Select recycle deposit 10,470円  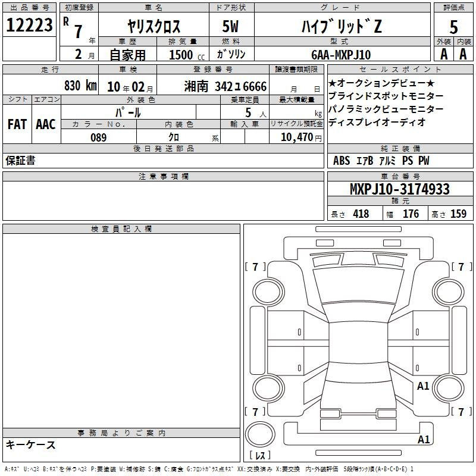(x=301, y=137)
